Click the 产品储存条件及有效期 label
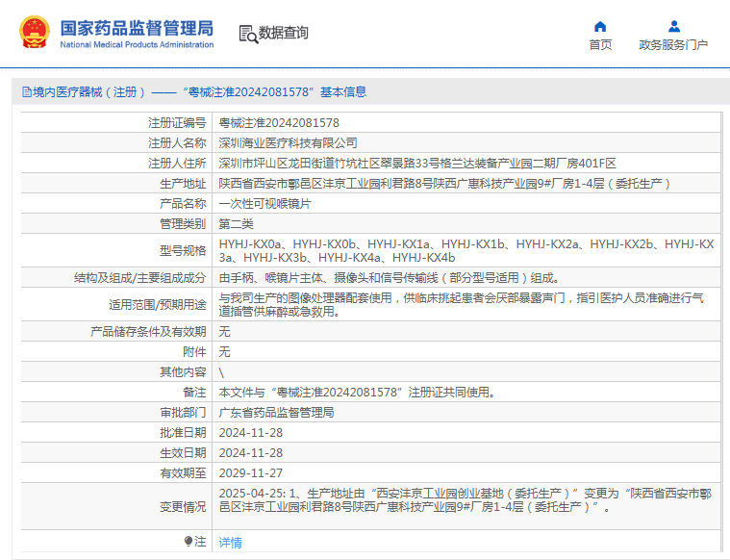This screenshot has height=560, width=730. pos(148,332)
